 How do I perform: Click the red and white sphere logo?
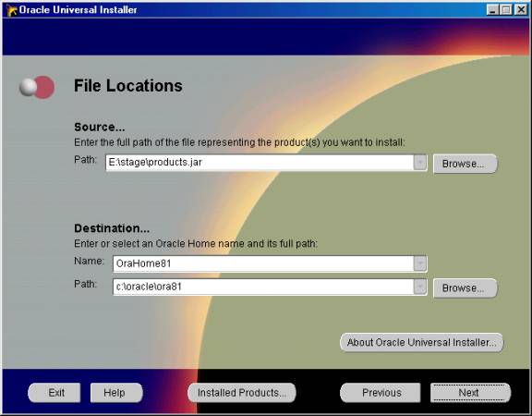tap(37, 87)
